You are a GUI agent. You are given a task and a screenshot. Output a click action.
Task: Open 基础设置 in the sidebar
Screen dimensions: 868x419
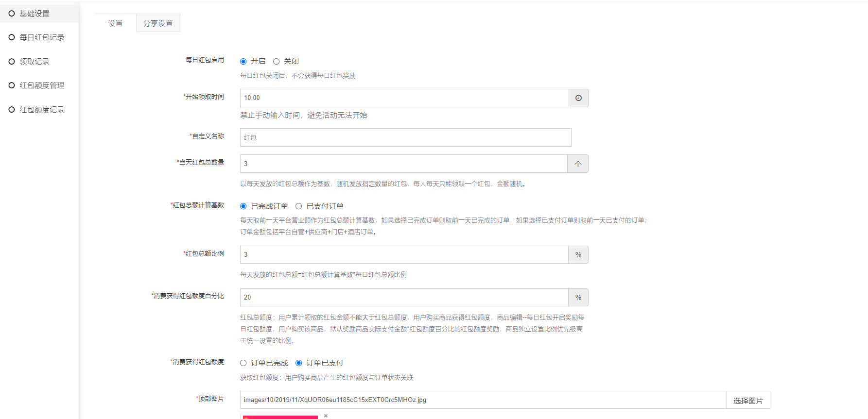pyautogui.click(x=35, y=14)
